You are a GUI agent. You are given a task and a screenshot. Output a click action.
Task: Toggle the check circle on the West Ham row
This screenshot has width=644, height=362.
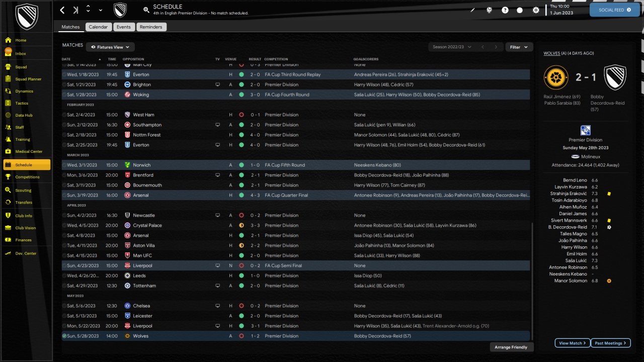64,115
